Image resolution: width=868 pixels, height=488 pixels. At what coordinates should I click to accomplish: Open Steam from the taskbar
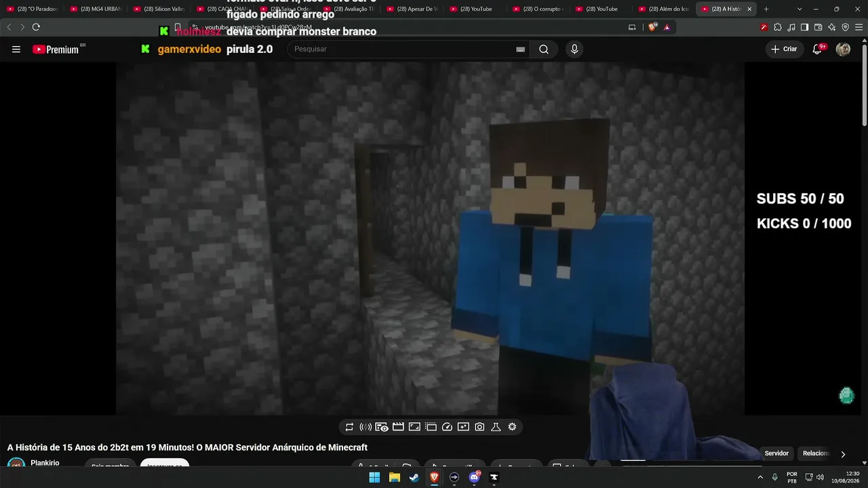(414, 477)
